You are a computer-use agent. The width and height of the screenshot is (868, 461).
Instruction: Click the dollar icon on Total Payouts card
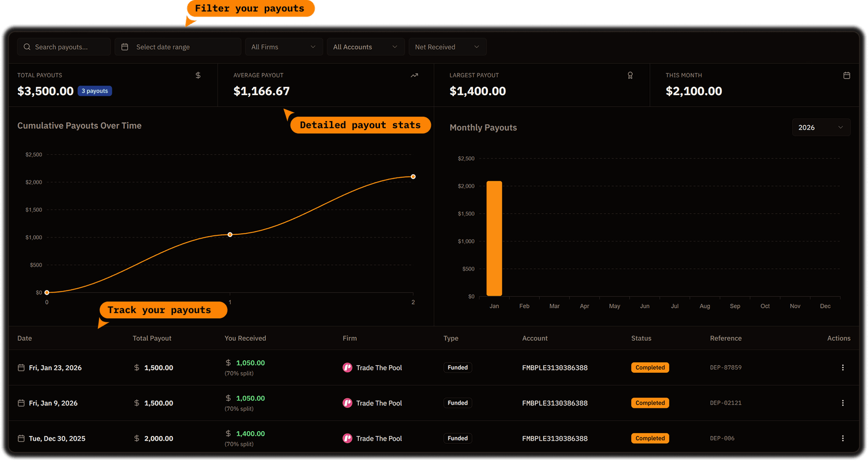(198, 75)
